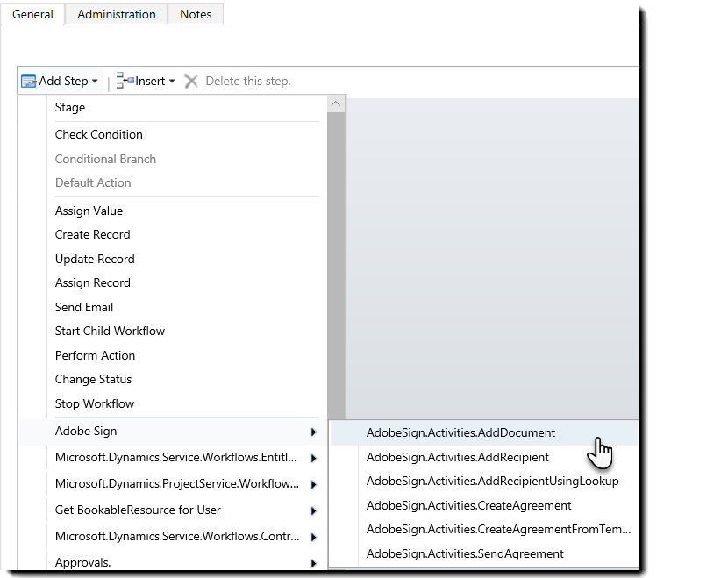Select Start Child Workflow step
728x578 pixels.
pyautogui.click(x=110, y=331)
